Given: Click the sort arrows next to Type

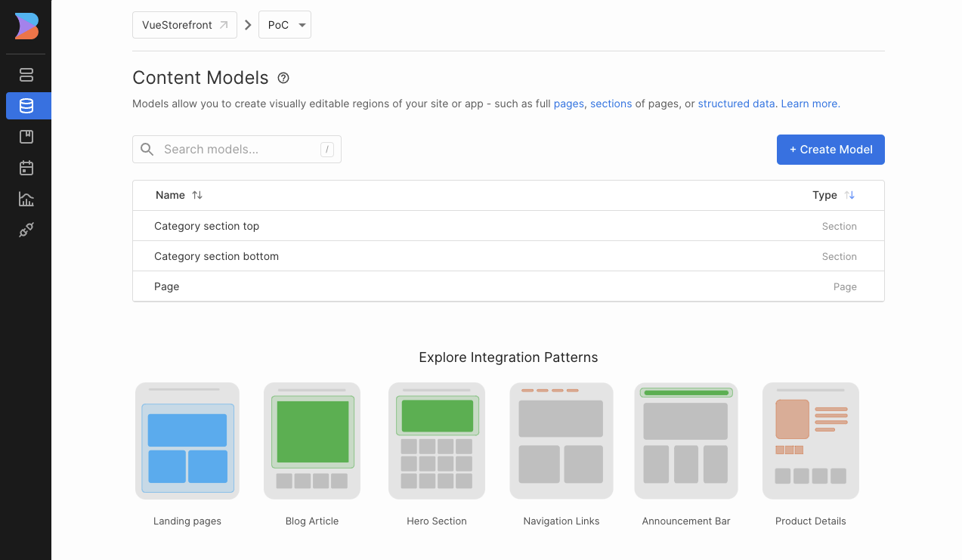Looking at the screenshot, I should pos(850,195).
